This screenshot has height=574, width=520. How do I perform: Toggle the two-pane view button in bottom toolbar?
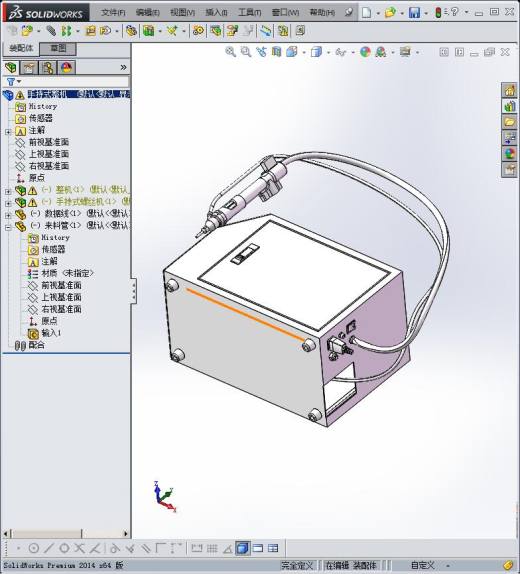258,548
